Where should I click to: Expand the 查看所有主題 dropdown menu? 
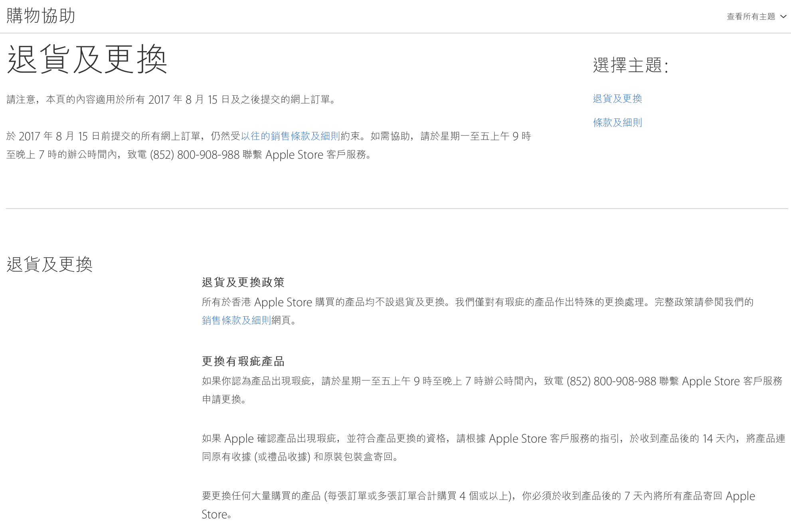point(751,16)
